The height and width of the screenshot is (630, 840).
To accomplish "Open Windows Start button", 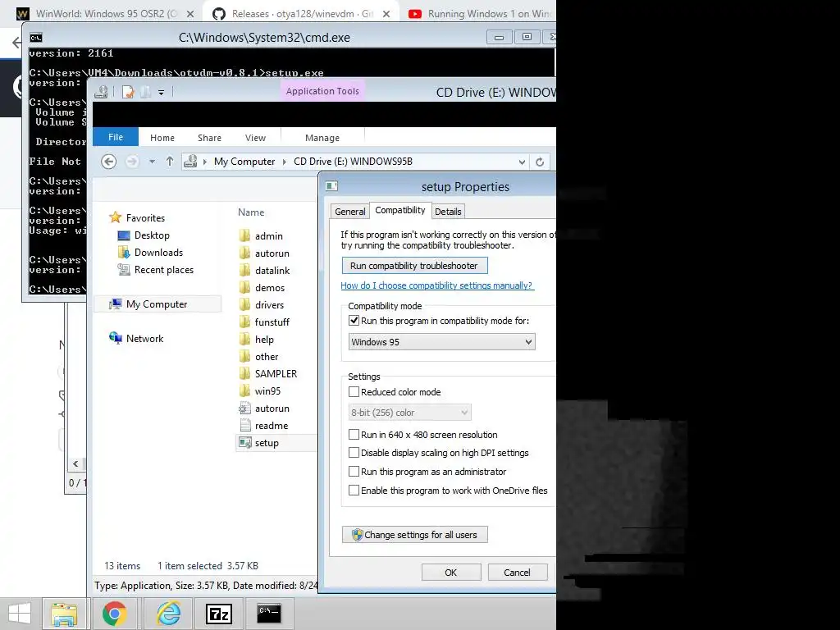I will 20,614.
